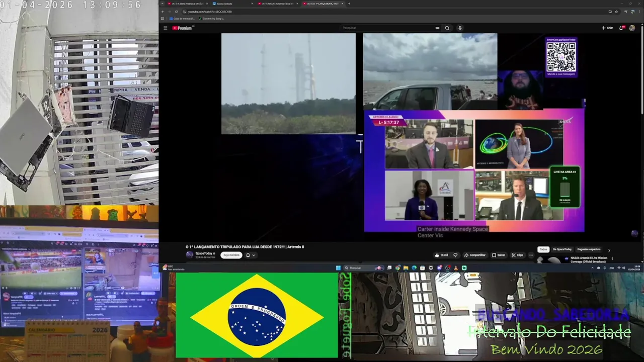Start voice search with microphone icon

click(460, 28)
